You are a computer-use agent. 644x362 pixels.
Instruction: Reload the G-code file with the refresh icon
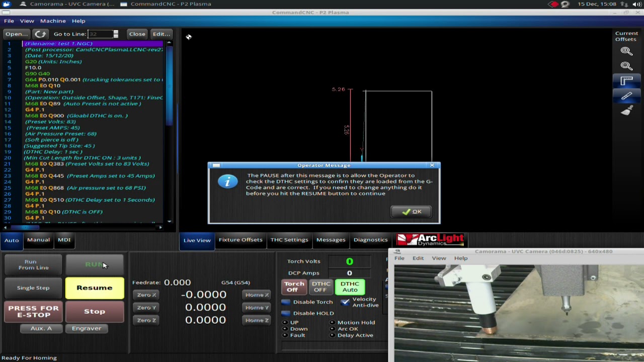coord(40,34)
